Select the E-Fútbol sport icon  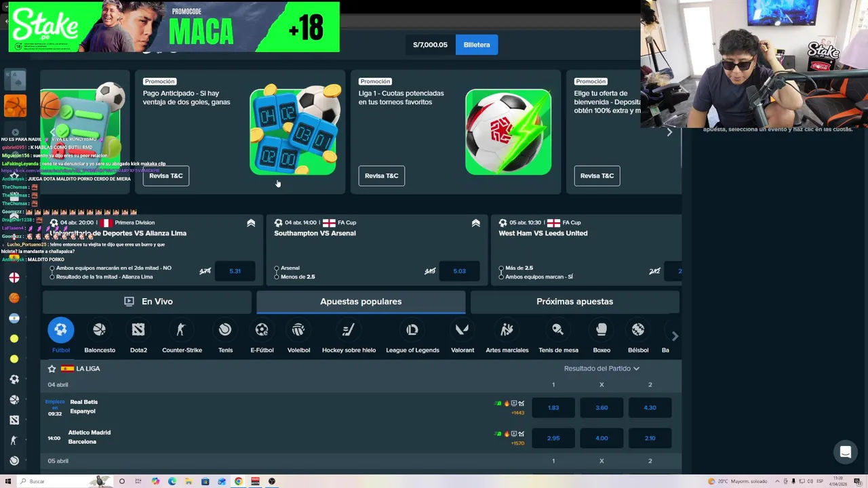point(262,330)
